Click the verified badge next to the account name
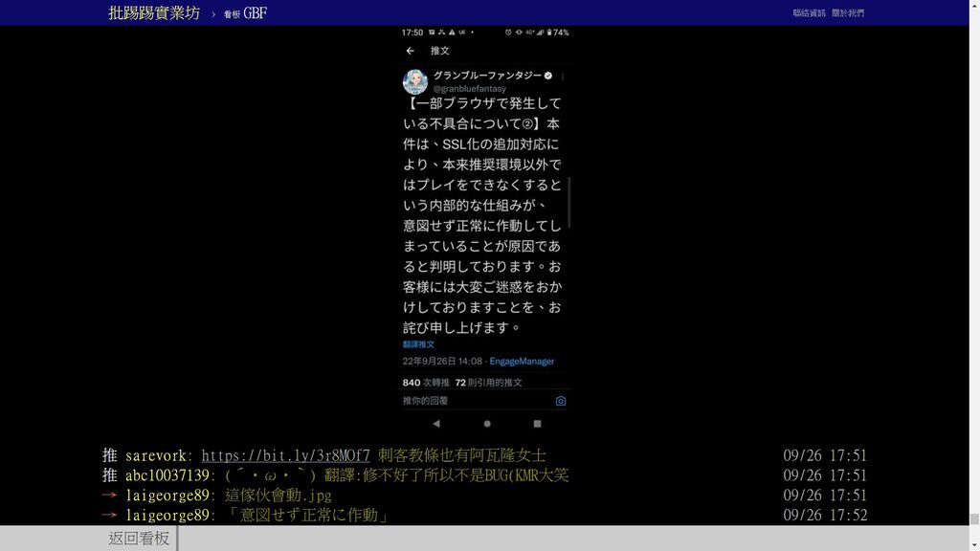 (548, 76)
